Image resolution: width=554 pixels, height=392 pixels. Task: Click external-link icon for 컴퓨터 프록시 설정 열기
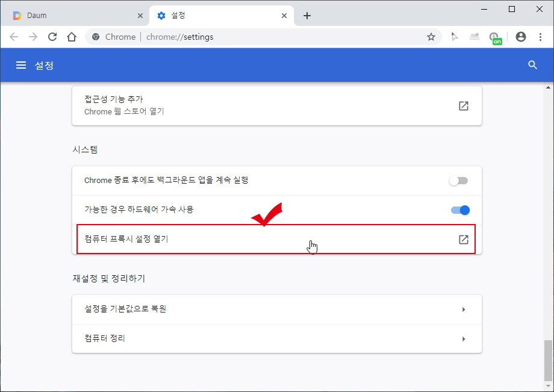463,240
